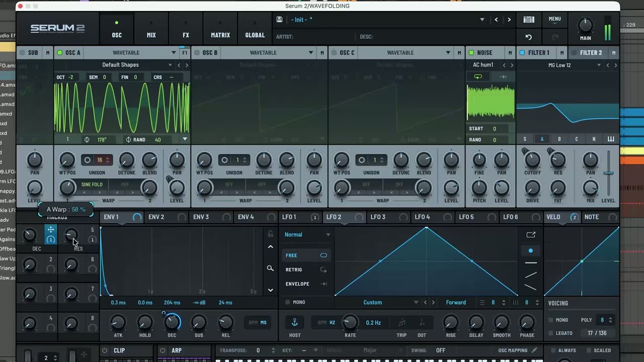Toggle FILTER 1 enable
This screenshot has height=362, width=644.
[522, 53]
